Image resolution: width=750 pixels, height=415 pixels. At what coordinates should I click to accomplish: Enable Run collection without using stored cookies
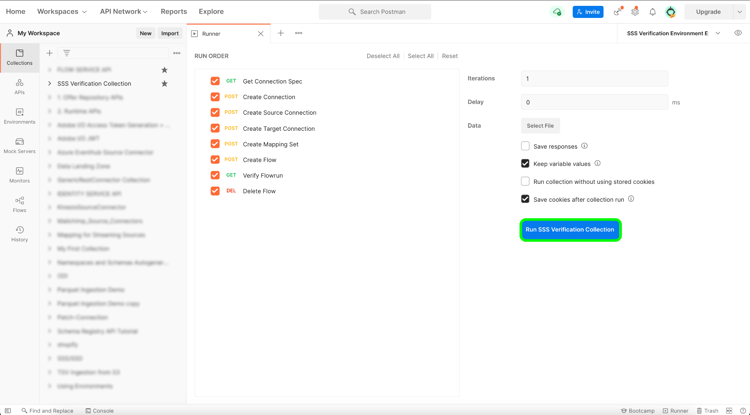[525, 181]
